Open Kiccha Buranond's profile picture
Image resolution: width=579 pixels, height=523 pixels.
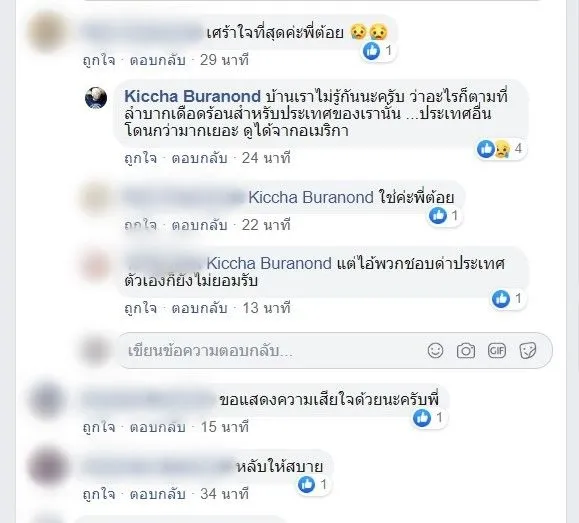pos(96,98)
